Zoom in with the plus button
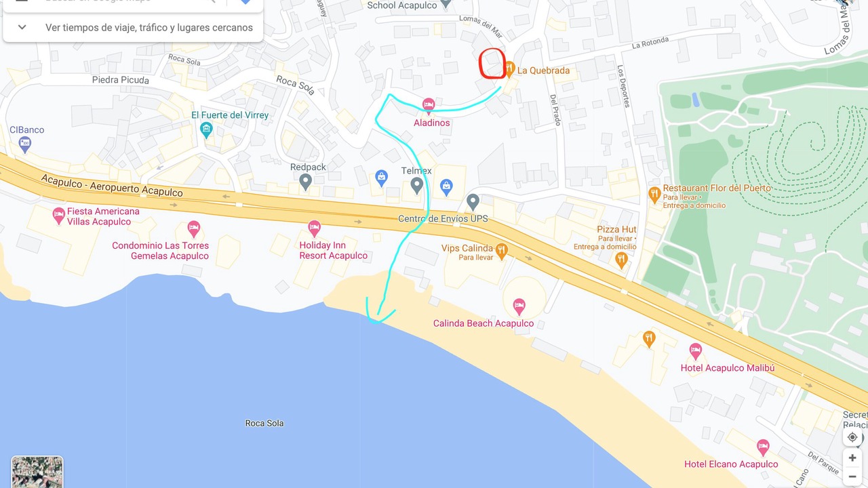 tap(852, 458)
